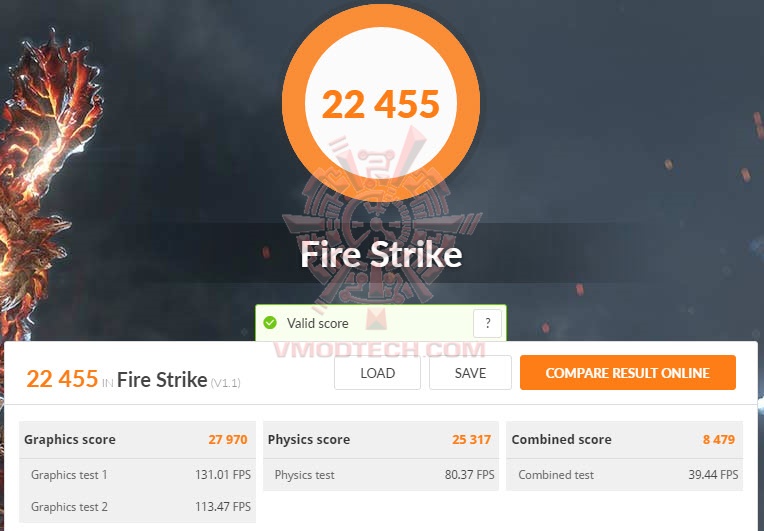Click the 27 970 graphics score value

click(228, 439)
